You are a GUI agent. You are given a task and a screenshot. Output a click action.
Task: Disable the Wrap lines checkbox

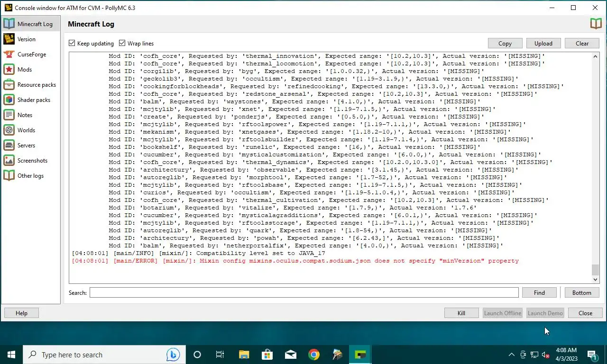122,43
